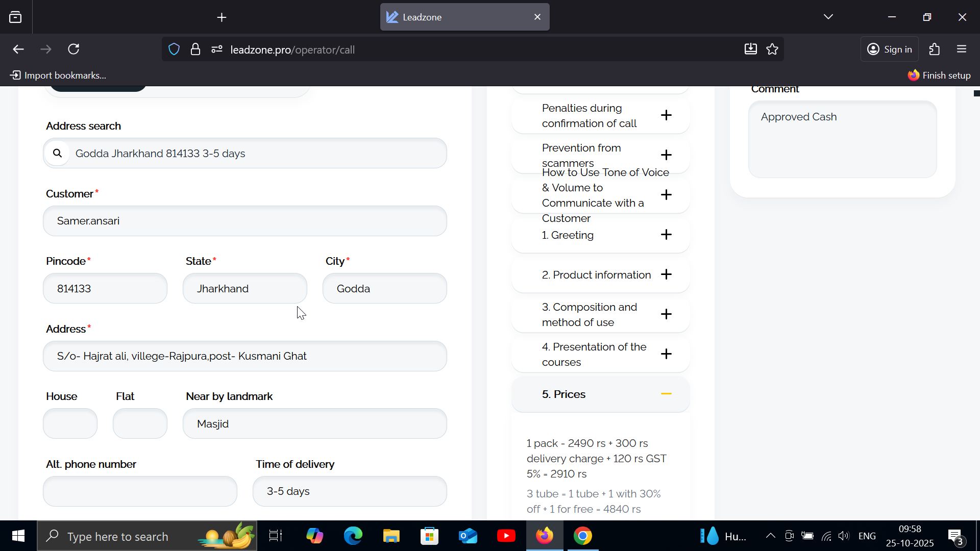The image size is (980, 551).
Task: Open Google Chrome from the taskbar
Action: 582,536
